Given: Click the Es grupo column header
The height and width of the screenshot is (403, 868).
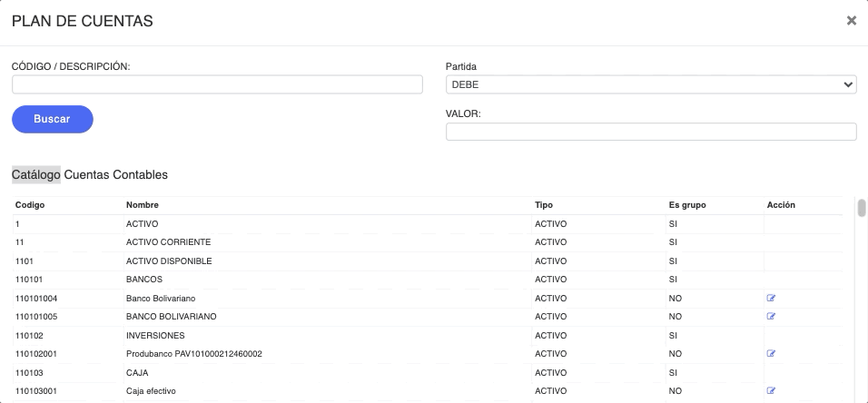Looking at the screenshot, I should pos(686,205).
